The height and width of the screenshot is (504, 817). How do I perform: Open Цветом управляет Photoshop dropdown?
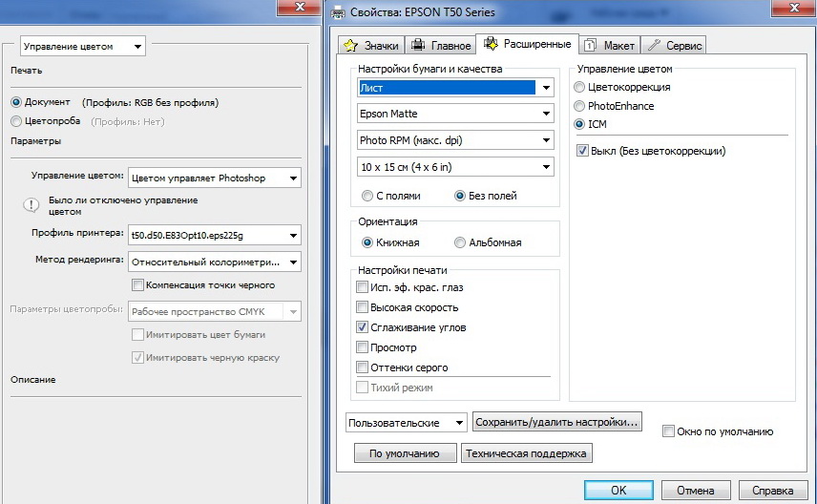215,178
